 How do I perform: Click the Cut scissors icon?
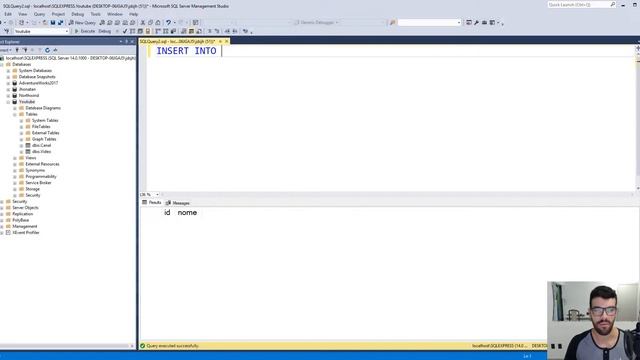coord(143,22)
